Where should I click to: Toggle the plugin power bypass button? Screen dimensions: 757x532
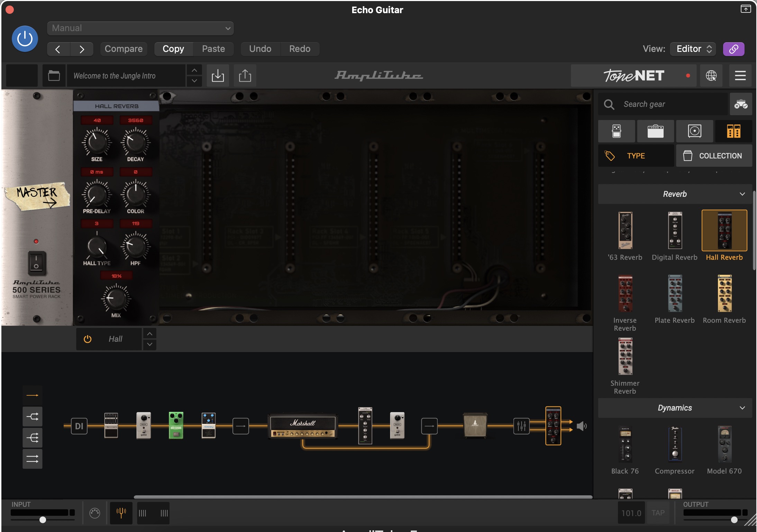[25, 38]
